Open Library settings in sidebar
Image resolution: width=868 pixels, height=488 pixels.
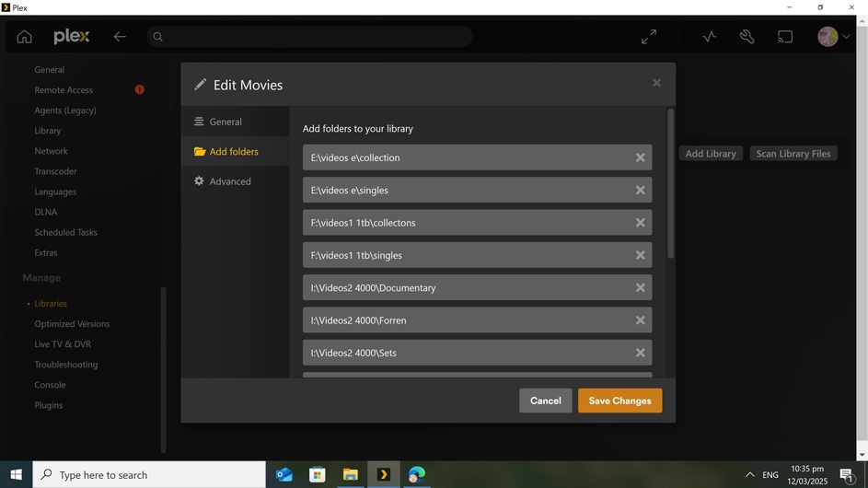48,131
